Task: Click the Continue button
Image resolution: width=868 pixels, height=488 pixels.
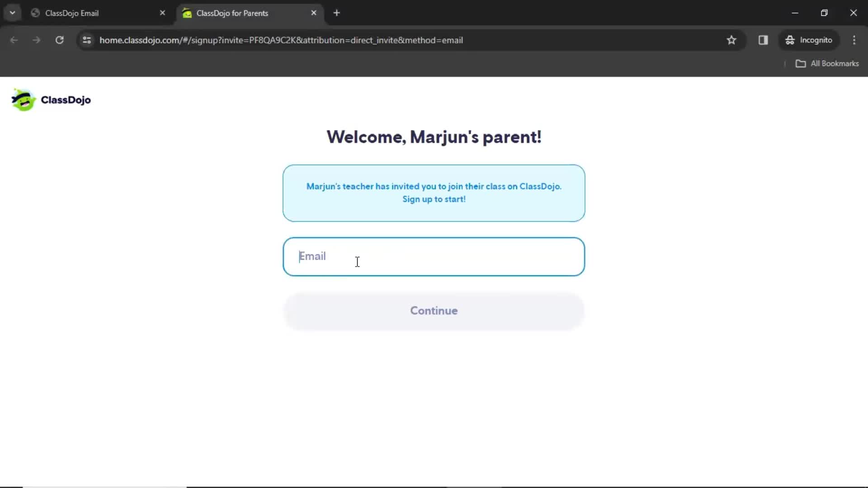Action: (434, 311)
